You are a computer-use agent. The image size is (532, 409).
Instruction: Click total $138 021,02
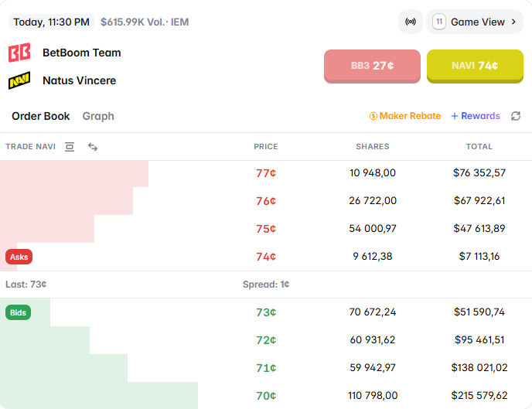[479, 367]
